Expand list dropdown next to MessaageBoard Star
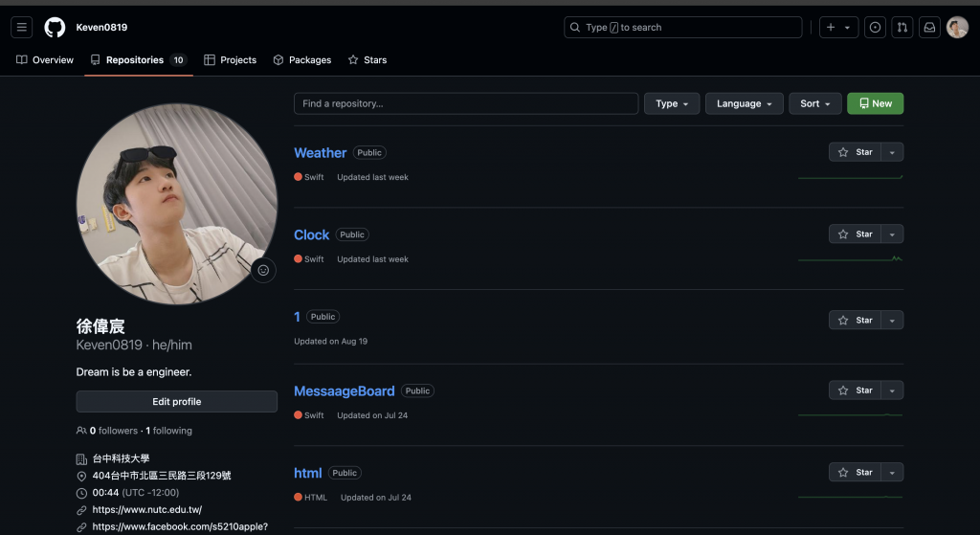This screenshot has height=535, width=980. 893,390
